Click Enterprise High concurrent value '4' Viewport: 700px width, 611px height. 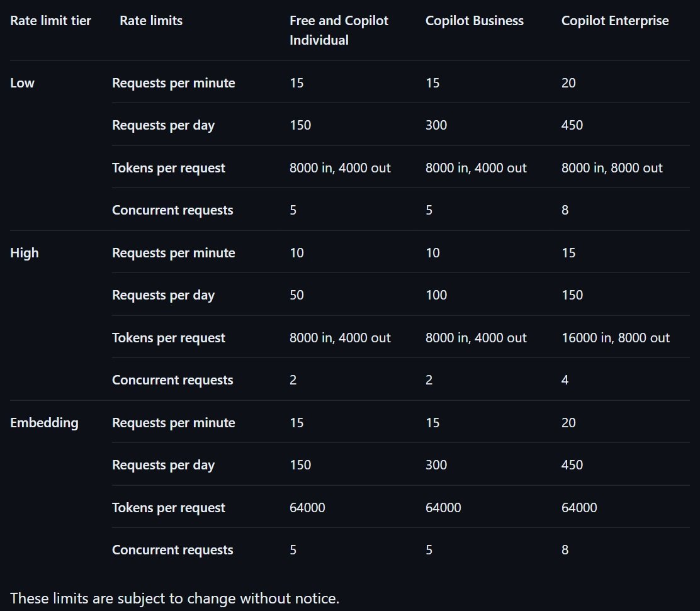point(565,380)
